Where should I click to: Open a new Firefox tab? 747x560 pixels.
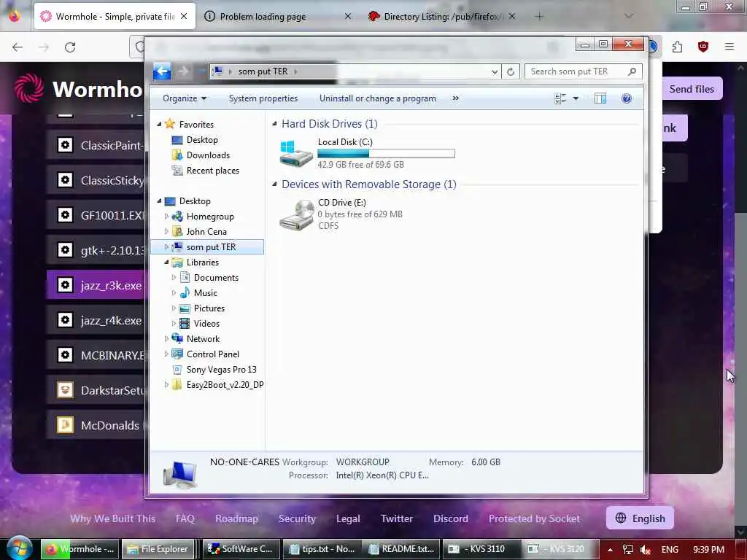tap(539, 16)
